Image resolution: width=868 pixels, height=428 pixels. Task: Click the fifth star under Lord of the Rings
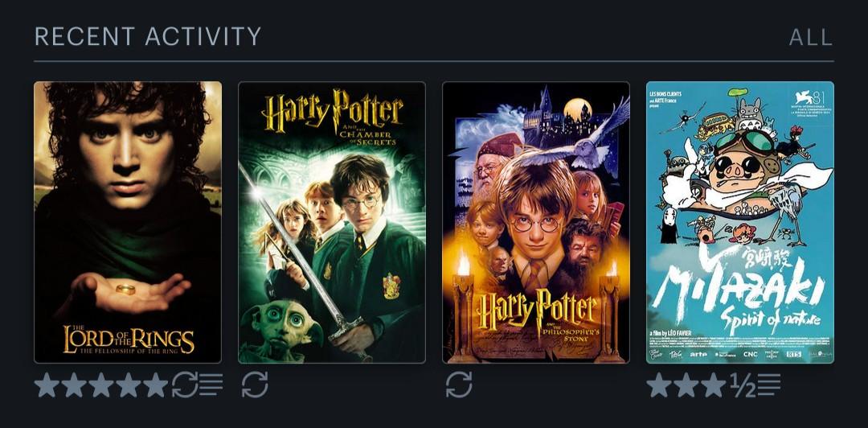[x=156, y=385]
